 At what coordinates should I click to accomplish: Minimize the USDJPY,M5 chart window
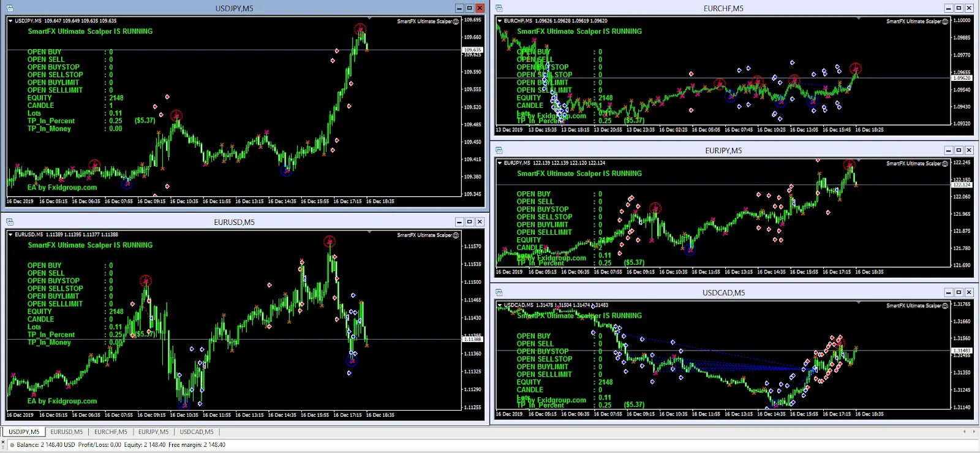point(460,8)
